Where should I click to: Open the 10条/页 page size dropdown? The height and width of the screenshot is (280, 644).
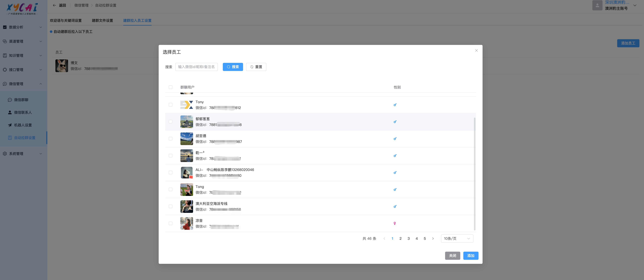point(457,239)
